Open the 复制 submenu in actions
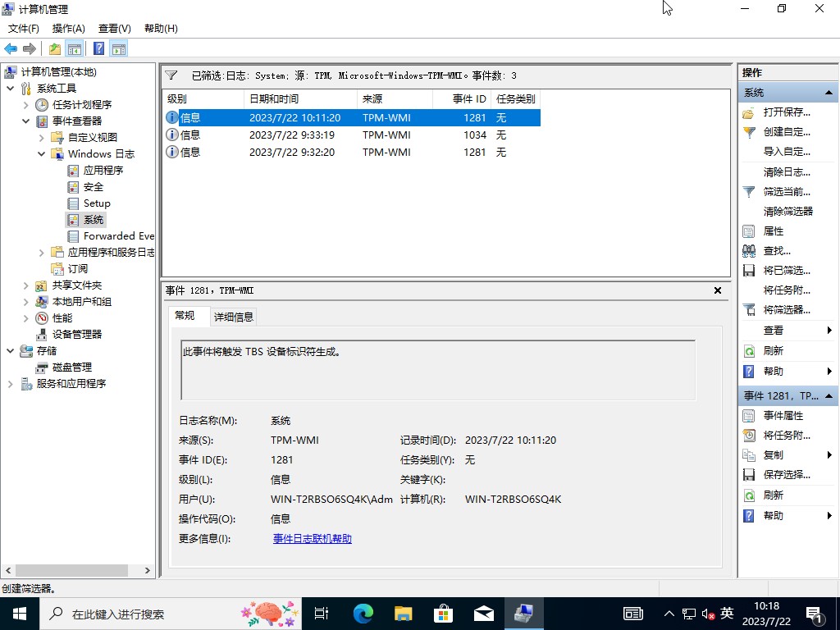The width and height of the screenshot is (840, 630). [x=787, y=455]
